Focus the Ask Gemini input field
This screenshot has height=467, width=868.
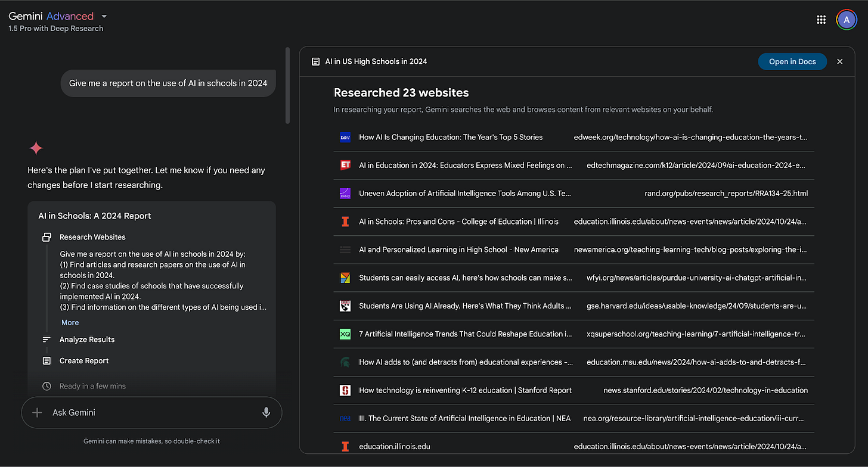151,412
